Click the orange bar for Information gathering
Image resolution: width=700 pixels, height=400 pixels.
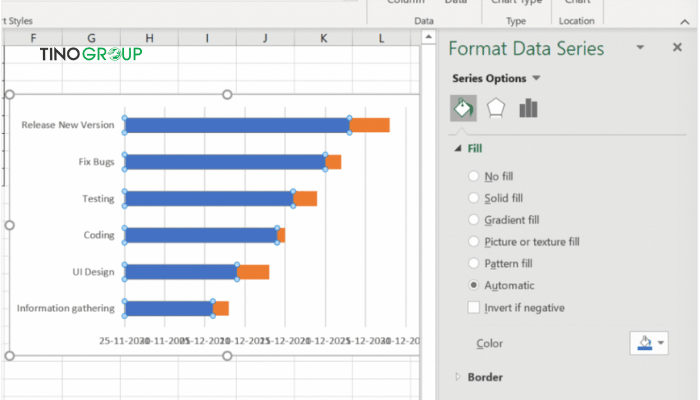221,308
